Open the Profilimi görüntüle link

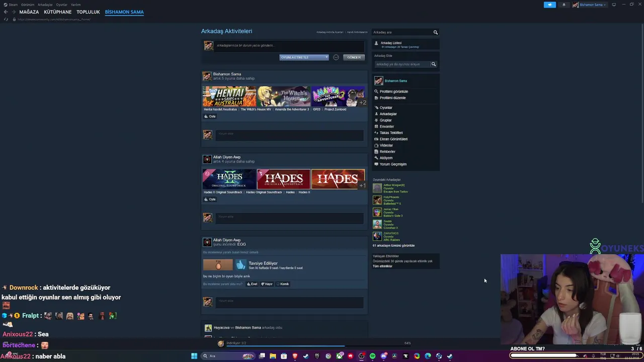point(393,92)
